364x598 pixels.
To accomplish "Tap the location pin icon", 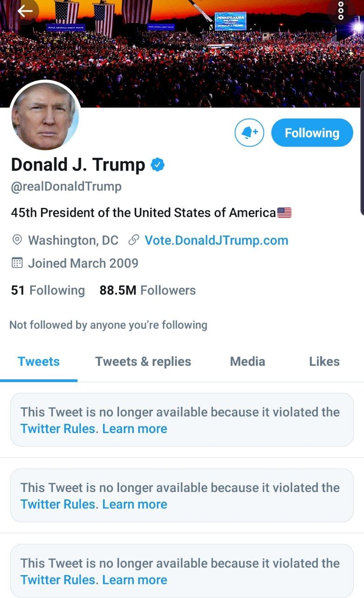I will 17,240.
